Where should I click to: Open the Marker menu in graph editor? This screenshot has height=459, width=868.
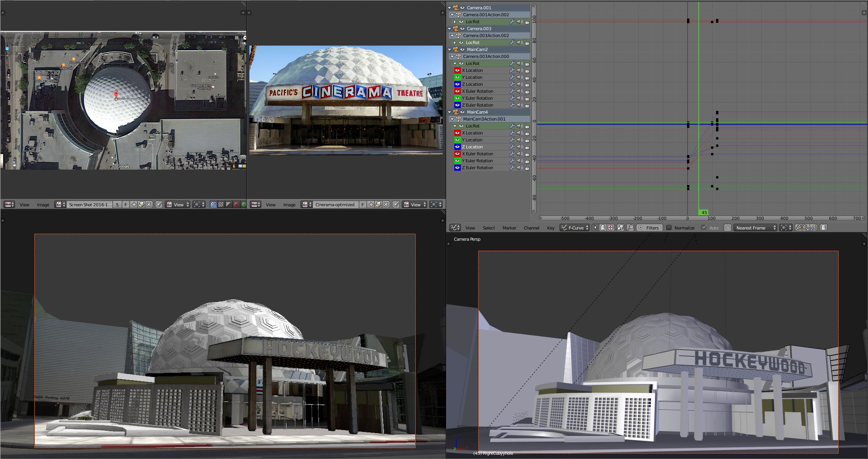509,228
